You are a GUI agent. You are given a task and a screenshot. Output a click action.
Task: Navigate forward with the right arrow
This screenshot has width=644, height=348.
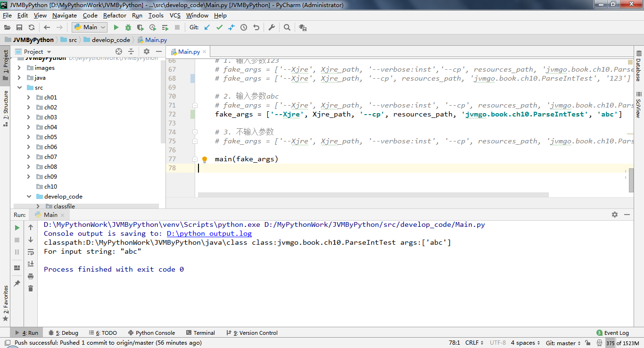(59, 27)
